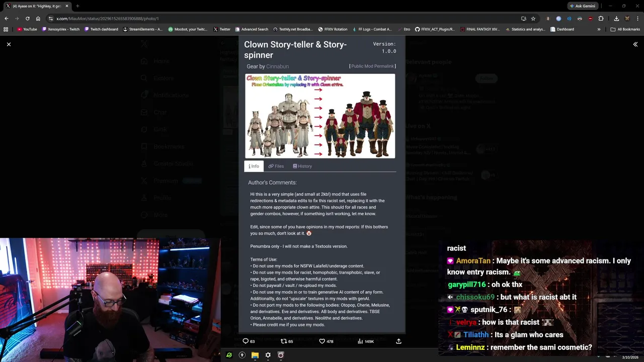Open a new browser tab
644x362 pixels.
tap(77, 6)
